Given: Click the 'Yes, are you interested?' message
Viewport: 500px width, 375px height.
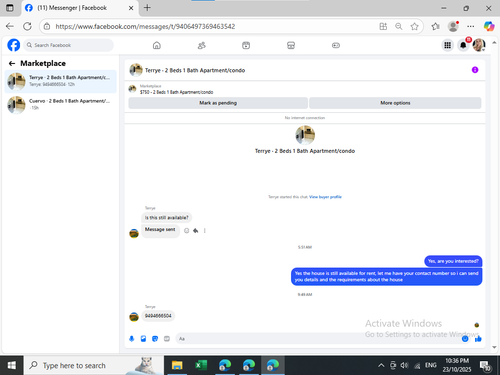Looking at the screenshot, I should [x=453, y=261].
